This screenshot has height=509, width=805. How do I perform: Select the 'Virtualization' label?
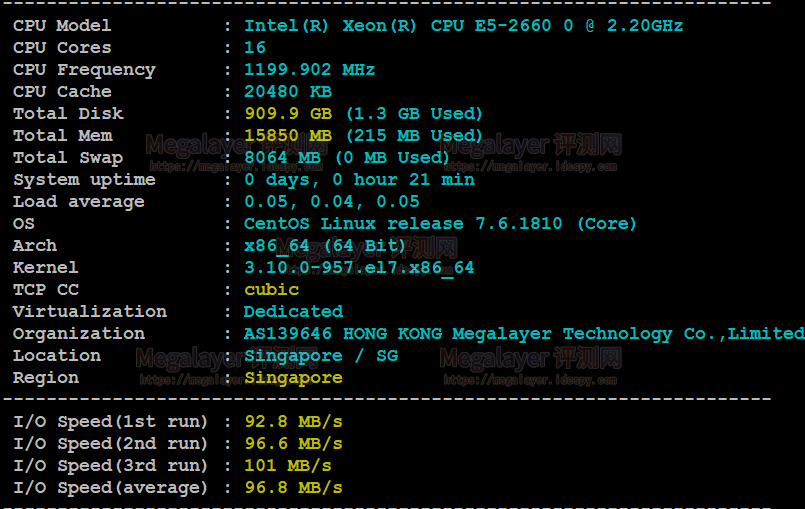pyautogui.click(x=90, y=312)
